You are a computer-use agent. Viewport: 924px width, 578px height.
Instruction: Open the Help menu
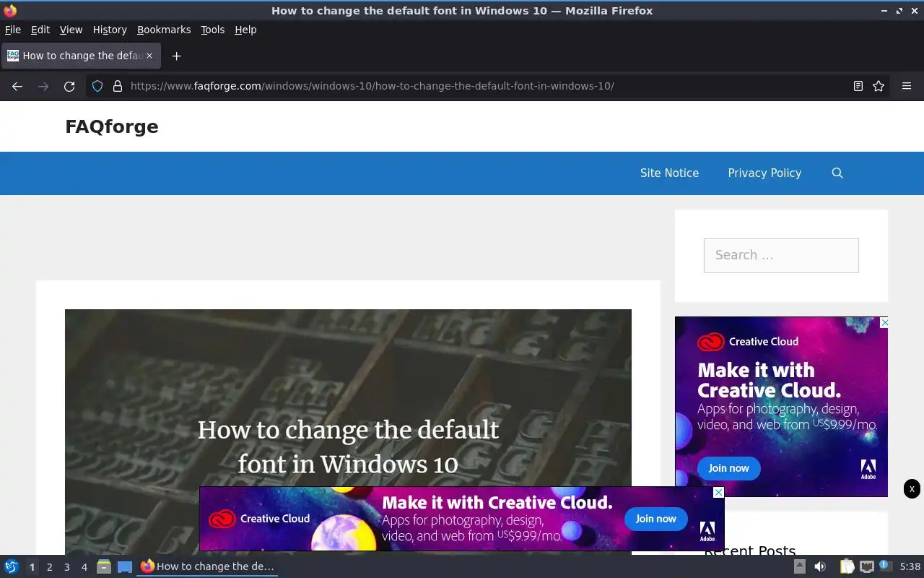coord(245,30)
